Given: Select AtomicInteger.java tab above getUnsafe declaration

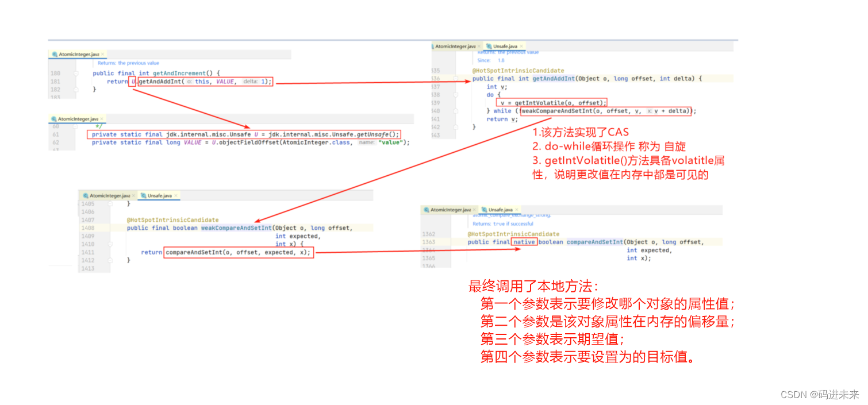Looking at the screenshot, I should pos(78,119).
